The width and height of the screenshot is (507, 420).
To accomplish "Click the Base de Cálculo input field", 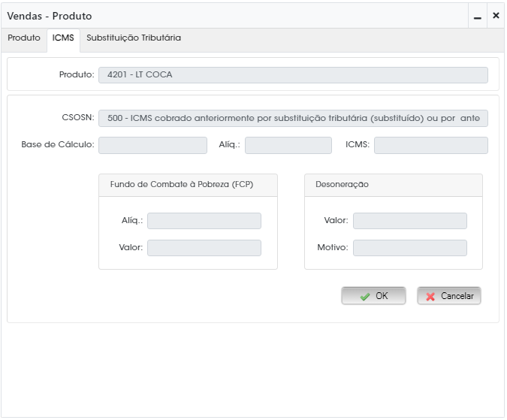I will (153, 145).
